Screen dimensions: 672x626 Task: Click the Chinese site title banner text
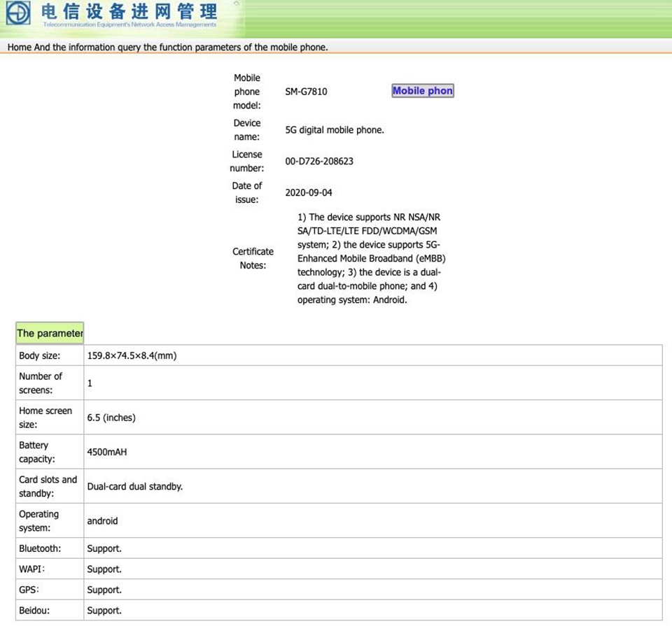(x=129, y=11)
